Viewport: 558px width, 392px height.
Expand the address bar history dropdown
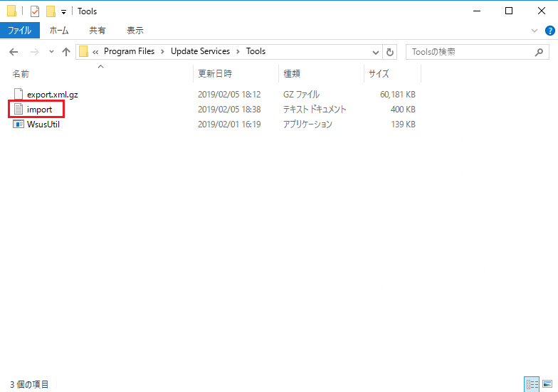[377, 52]
